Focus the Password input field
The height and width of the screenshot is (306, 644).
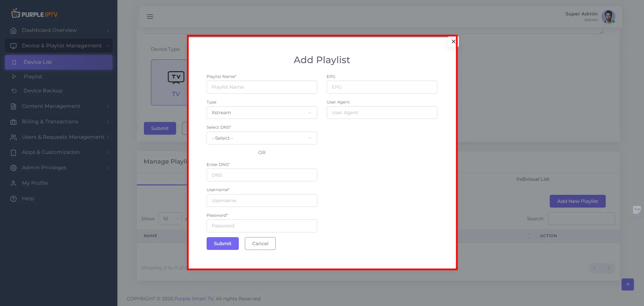(262, 226)
